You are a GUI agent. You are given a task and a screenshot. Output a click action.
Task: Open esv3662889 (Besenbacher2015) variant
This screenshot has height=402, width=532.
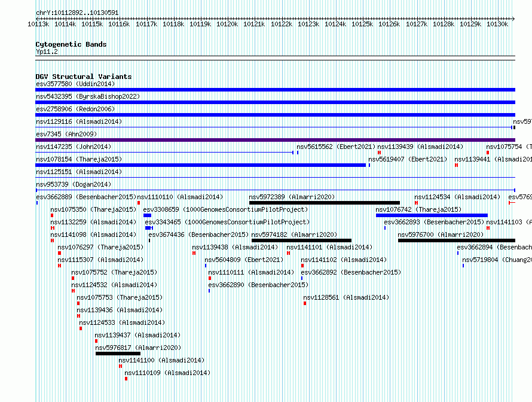(86, 197)
